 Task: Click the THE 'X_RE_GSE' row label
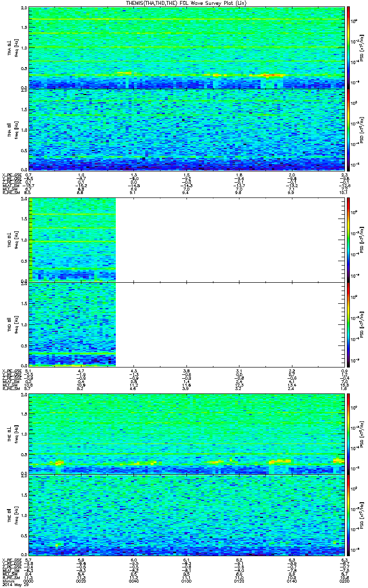tap(11, 560)
